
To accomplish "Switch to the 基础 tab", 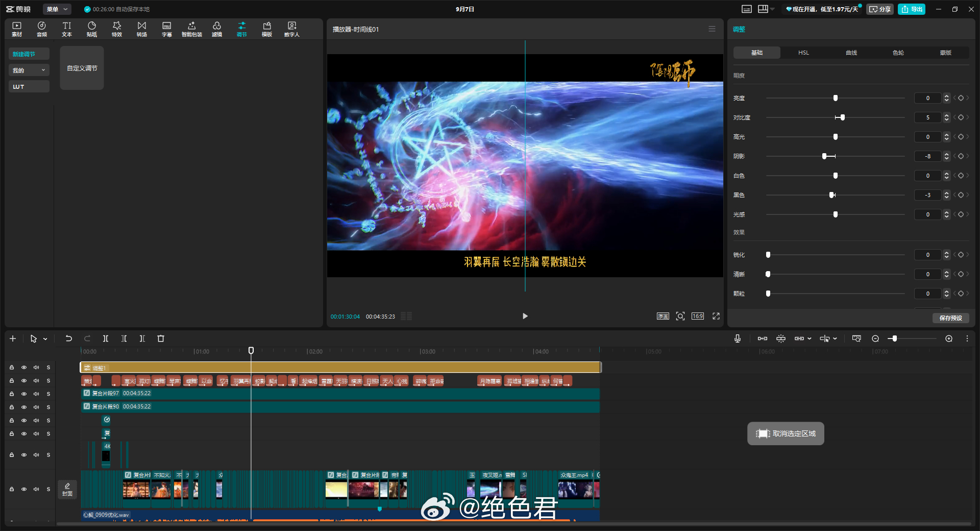I will (x=757, y=53).
